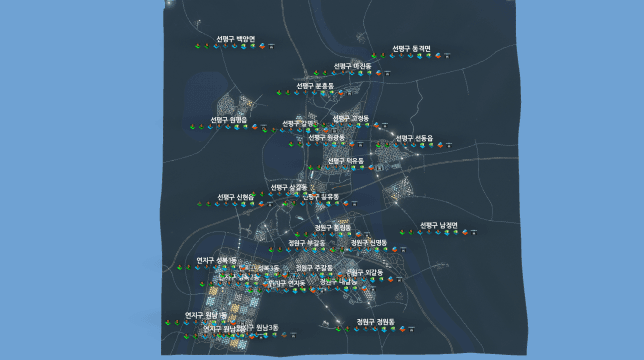Select the 선평구 원평읍 district label
Viewport: 644px width, 360px height.
coord(229,119)
